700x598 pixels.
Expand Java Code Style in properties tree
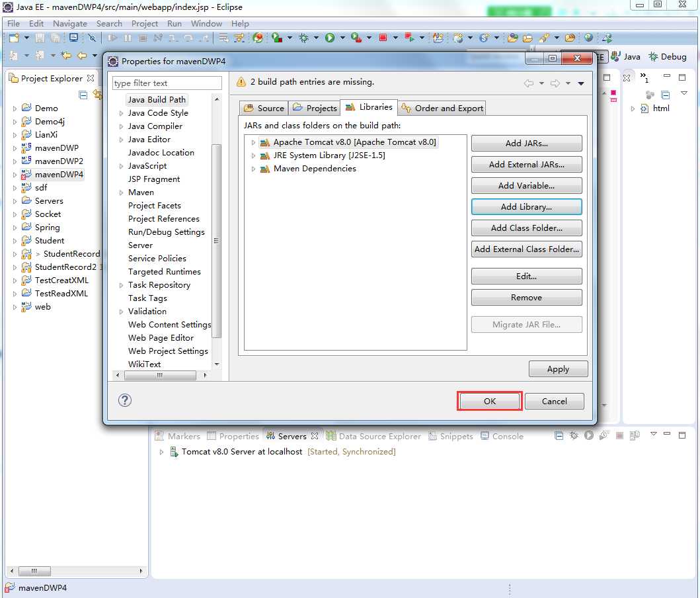tap(120, 113)
